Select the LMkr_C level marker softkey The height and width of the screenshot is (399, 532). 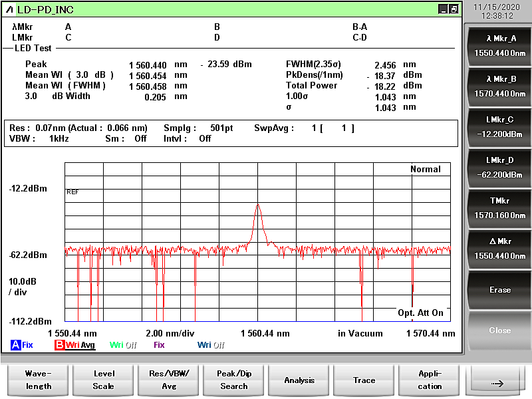pos(500,127)
